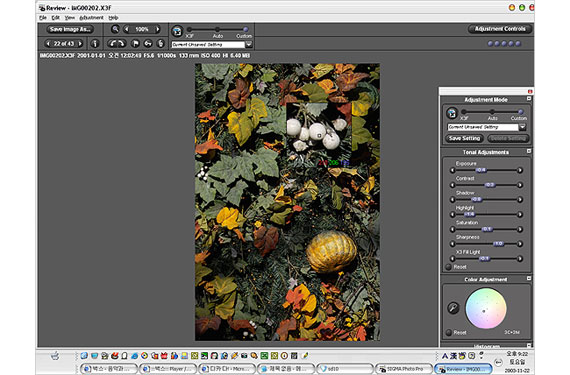Go to the previous image of 22 of 43
Image resolution: width=570 pixels, height=375 pixels.
pyautogui.click(x=48, y=44)
